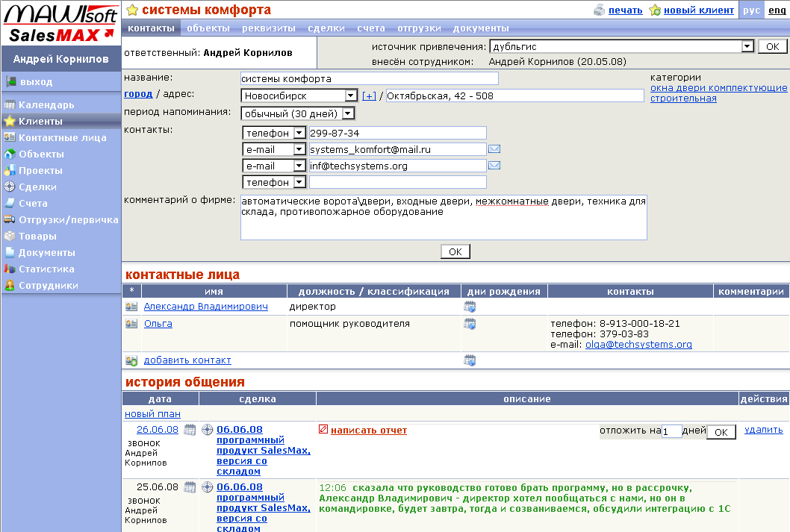This screenshot has width=790, height=532.
Task: Click the город label link
Action: coord(138,93)
